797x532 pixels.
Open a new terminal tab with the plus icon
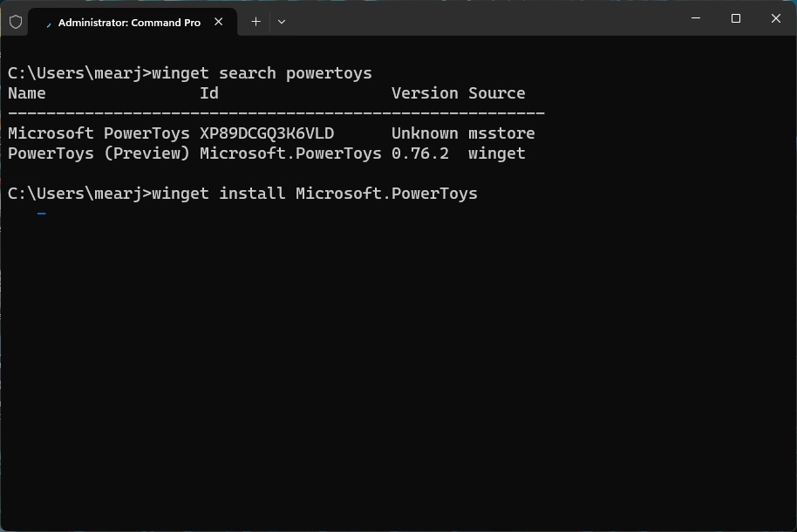tap(255, 22)
